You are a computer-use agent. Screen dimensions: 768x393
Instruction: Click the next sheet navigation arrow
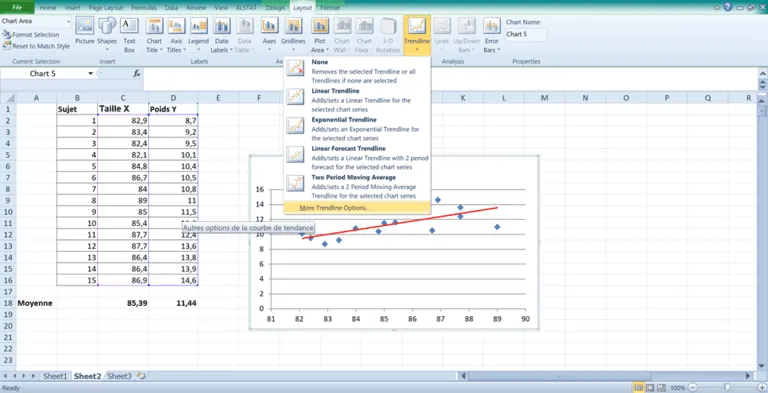tap(24, 376)
